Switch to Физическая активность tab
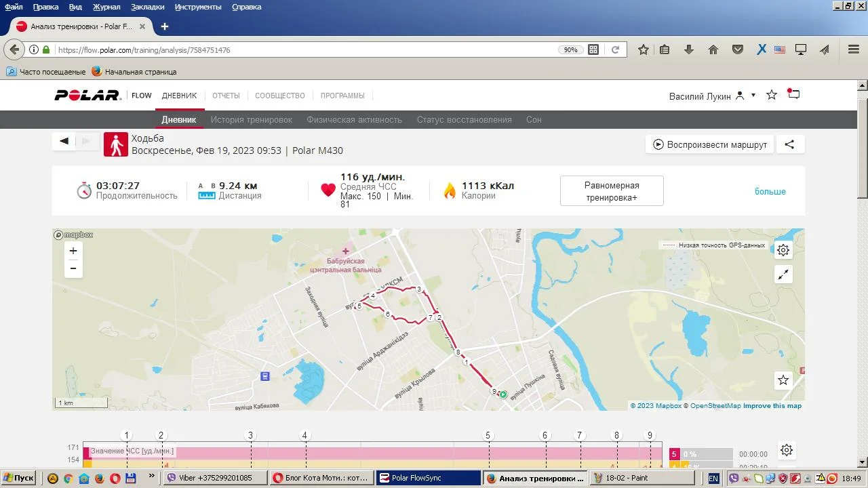 tap(354, 119)
